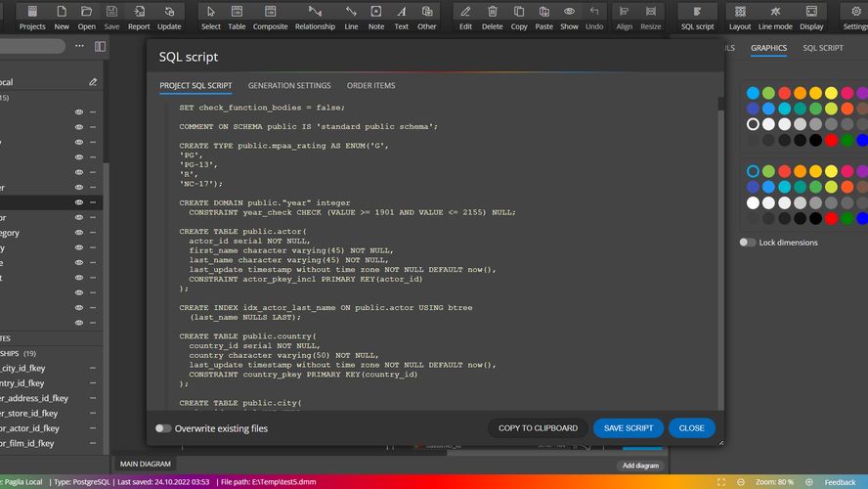Click the Resize toolbar icon
The image size is (868, 489).
pos(650,18)
